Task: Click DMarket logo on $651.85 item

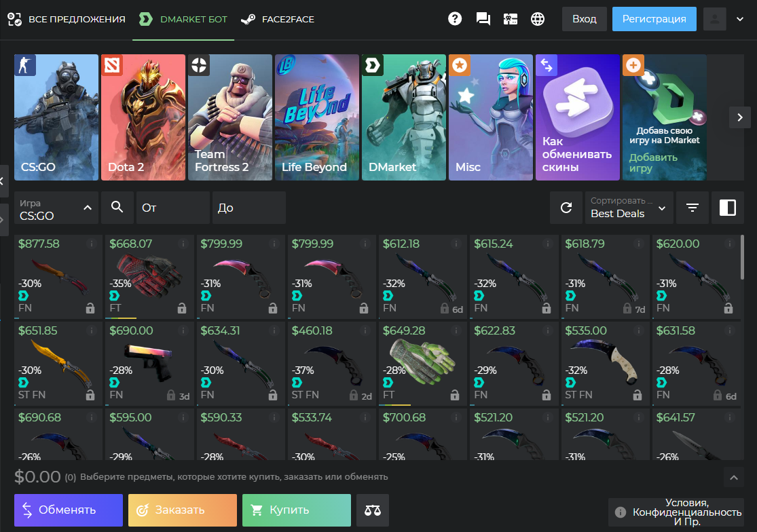Action: click(23, 383)
